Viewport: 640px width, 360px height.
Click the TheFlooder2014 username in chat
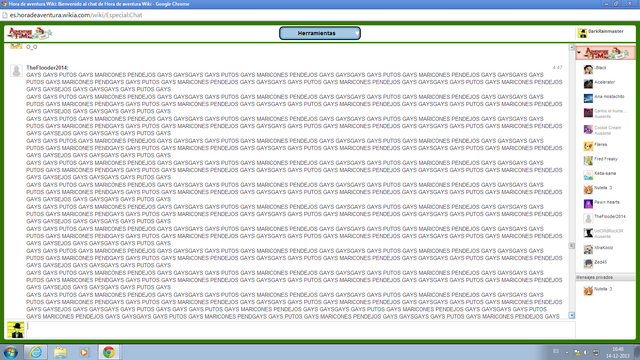(47, 68)
